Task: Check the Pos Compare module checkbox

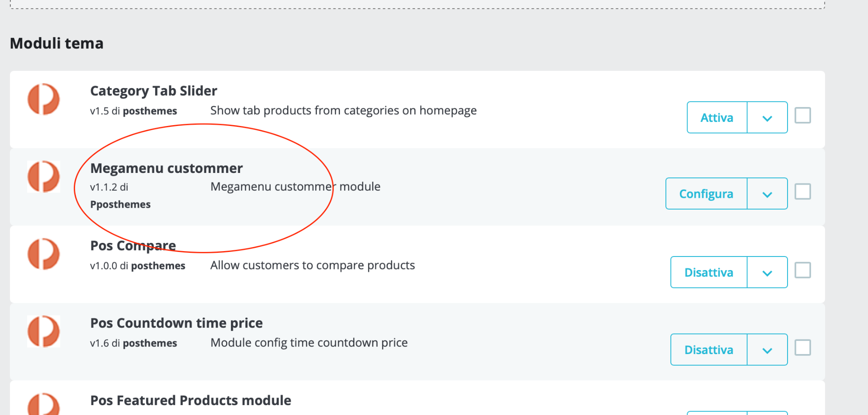Action: (802, 270)
